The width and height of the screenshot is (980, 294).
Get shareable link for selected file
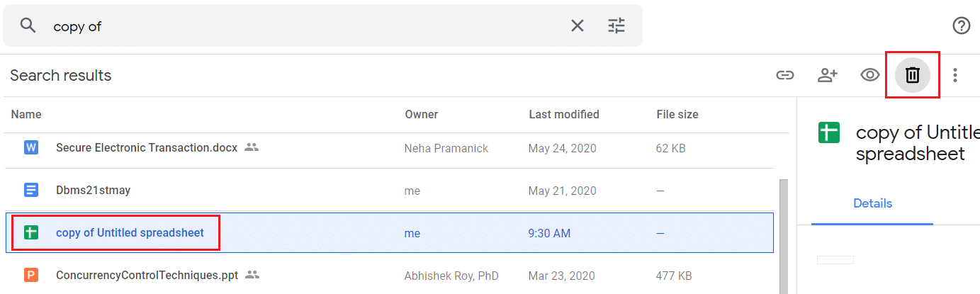(784, 75)
